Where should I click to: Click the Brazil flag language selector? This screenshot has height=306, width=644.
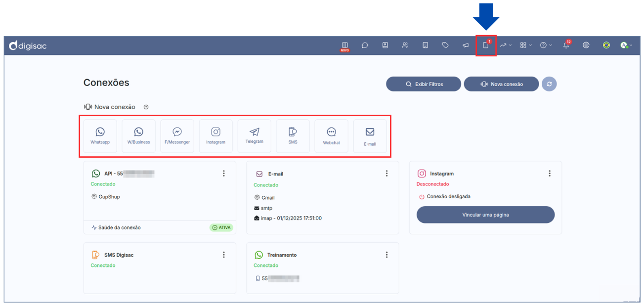606,45
